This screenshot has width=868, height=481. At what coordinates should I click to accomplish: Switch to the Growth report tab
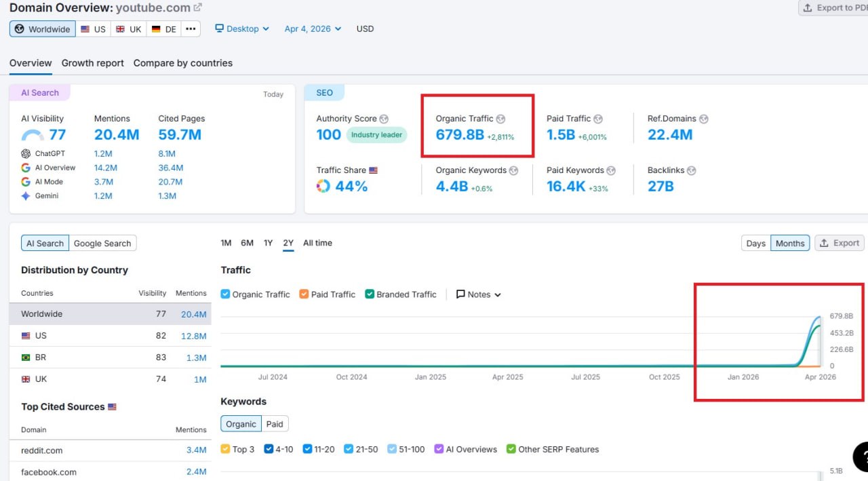pyautogui.click(x=93, y=63)
